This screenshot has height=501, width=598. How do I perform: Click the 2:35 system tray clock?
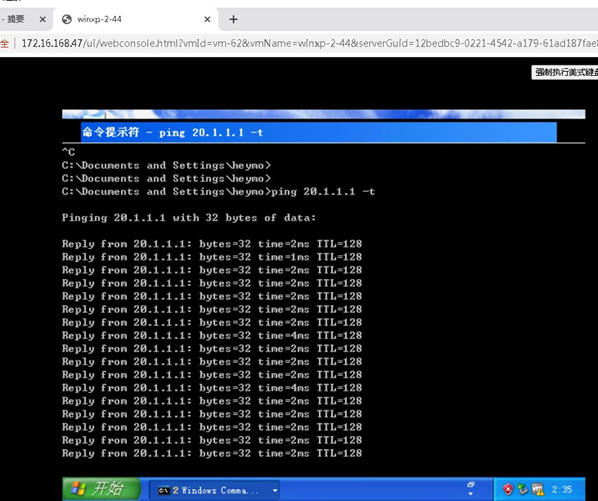(562, 489)
